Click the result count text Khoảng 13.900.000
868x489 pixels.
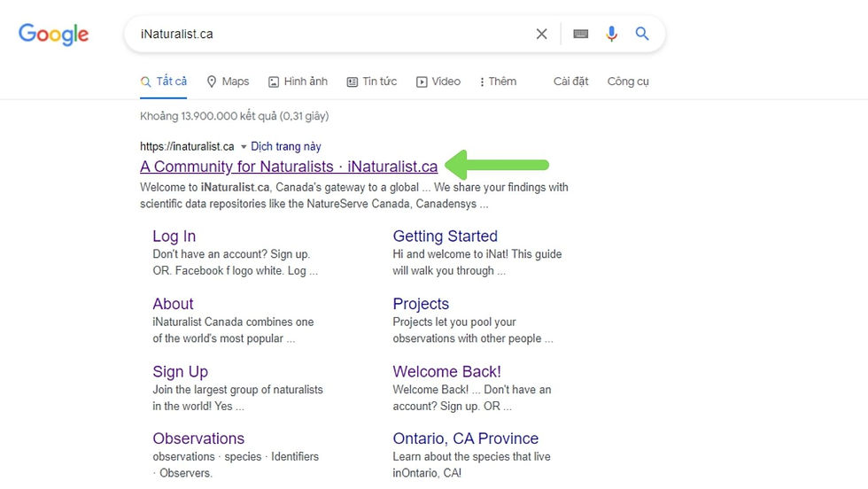pyautogui.click(x=234, y=116)
